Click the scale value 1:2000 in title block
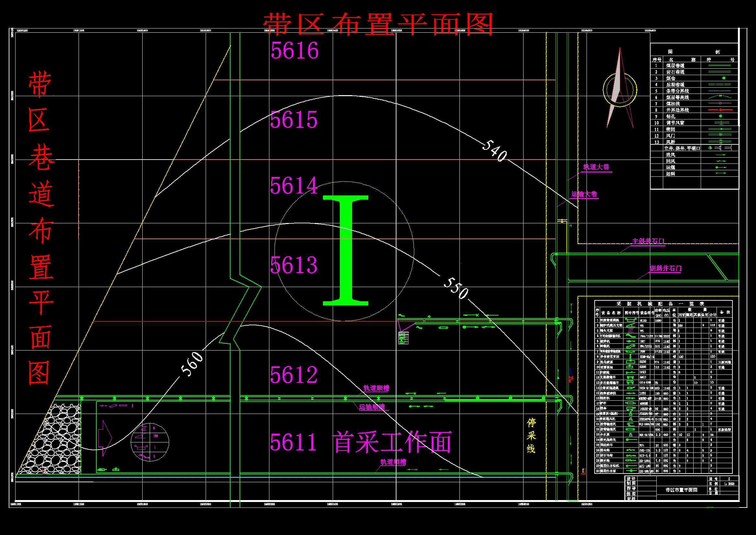 [729, 484]
